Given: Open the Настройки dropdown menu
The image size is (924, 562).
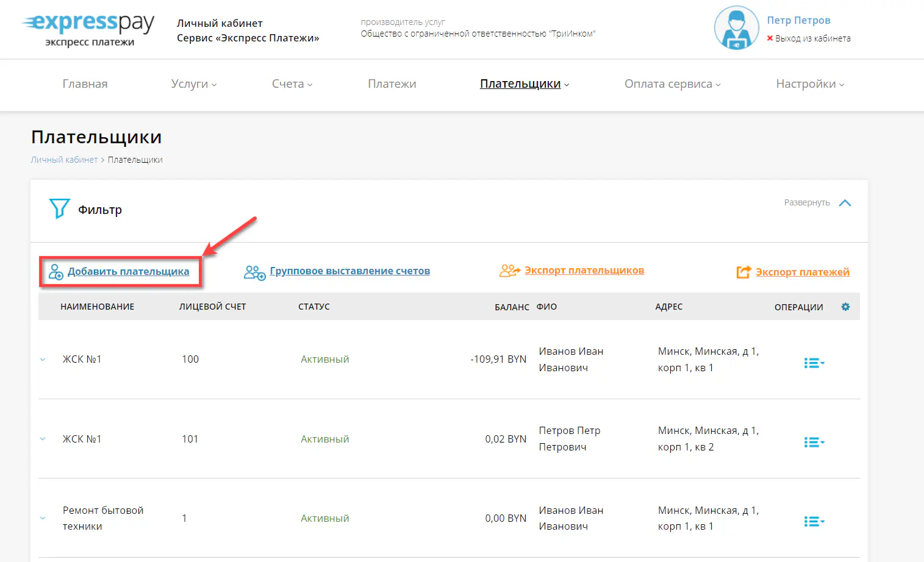Looking at the screenshot, I should point(809,84).
